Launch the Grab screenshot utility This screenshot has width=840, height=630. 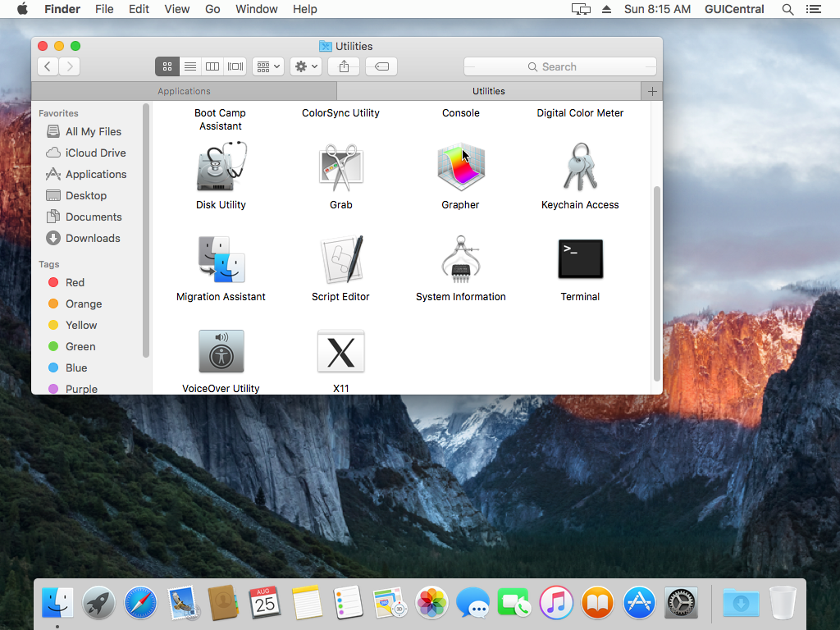click(340, 167)
